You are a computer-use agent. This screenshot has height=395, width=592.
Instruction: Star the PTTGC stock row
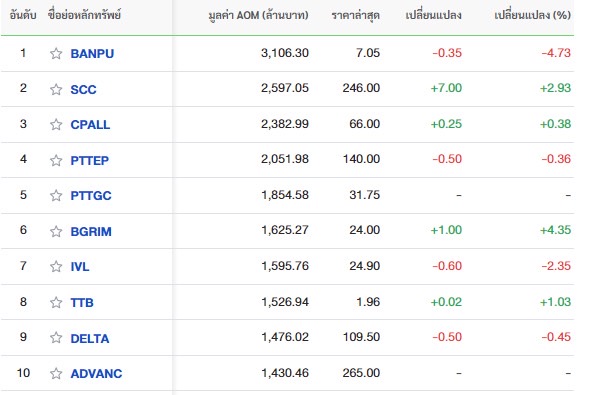56,196
